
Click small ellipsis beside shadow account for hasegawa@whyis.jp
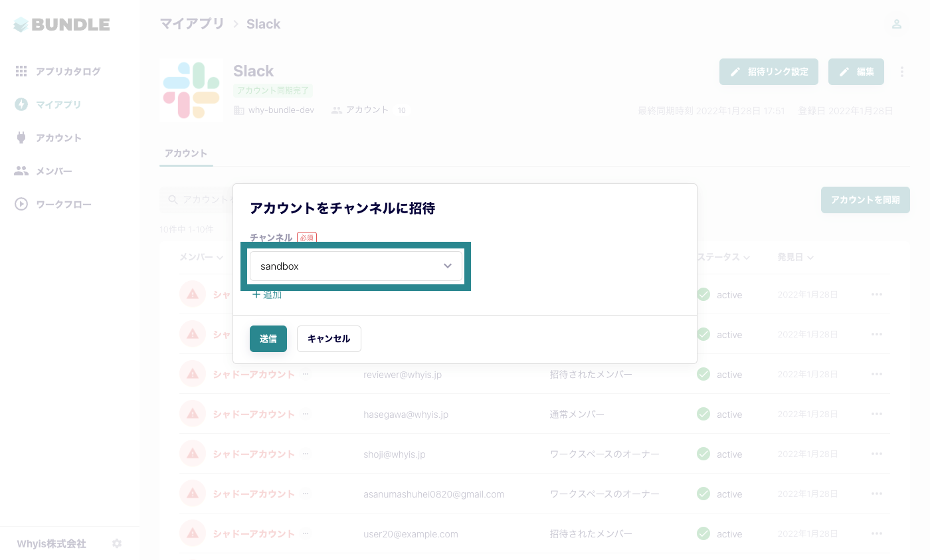[x=306, y=414]
